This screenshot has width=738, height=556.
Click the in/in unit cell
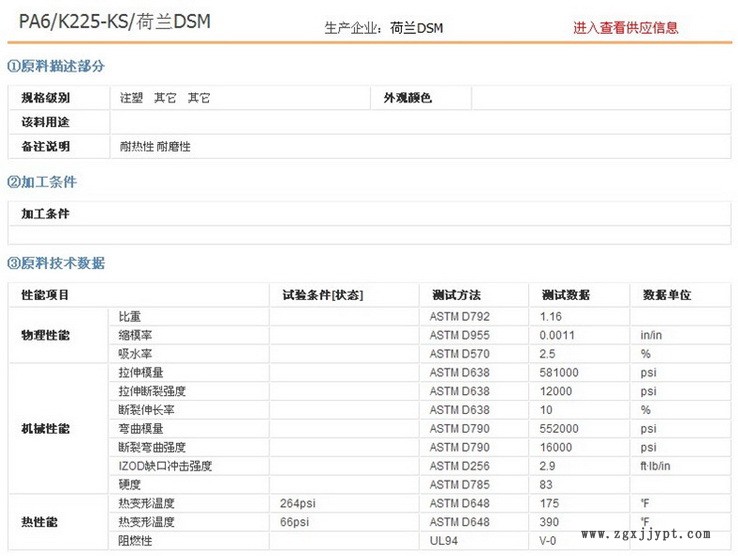(681, 335)
